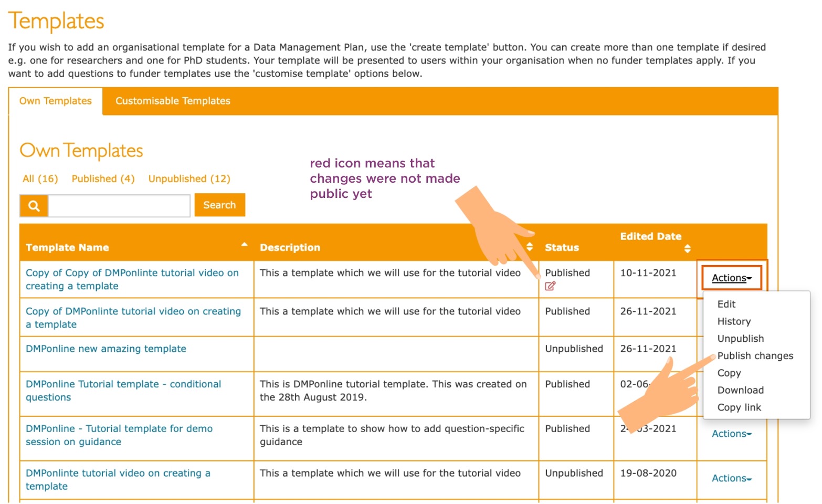Open the DMPonline new amazing template
Image resolution: width=822 pixels, height=504 pixels.
coord(106,348)
